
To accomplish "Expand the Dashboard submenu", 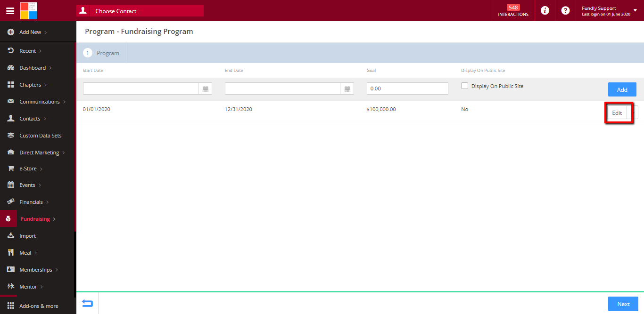I will [50, 68].
